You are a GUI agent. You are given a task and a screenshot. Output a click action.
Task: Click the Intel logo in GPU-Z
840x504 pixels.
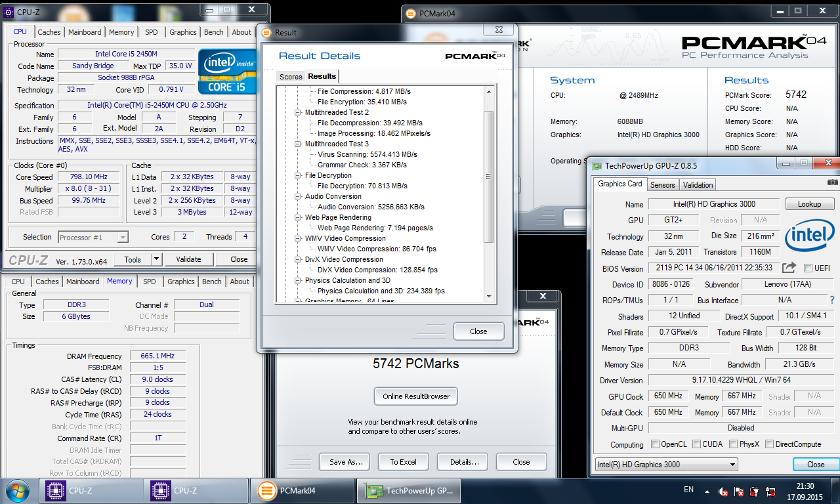(810, 236)
